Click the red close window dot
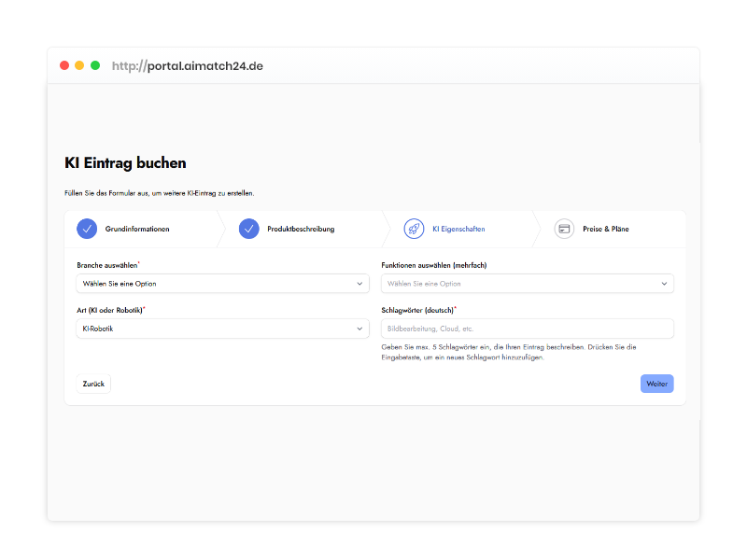 coord(64,65)
